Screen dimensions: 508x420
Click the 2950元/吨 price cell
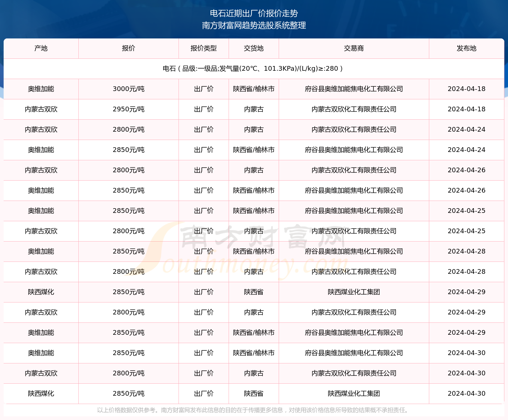128,109
